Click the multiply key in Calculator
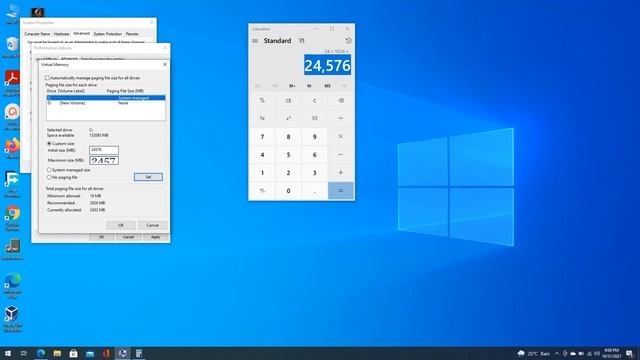Viewport: 640px width, 360px height. tap(340, 137)
